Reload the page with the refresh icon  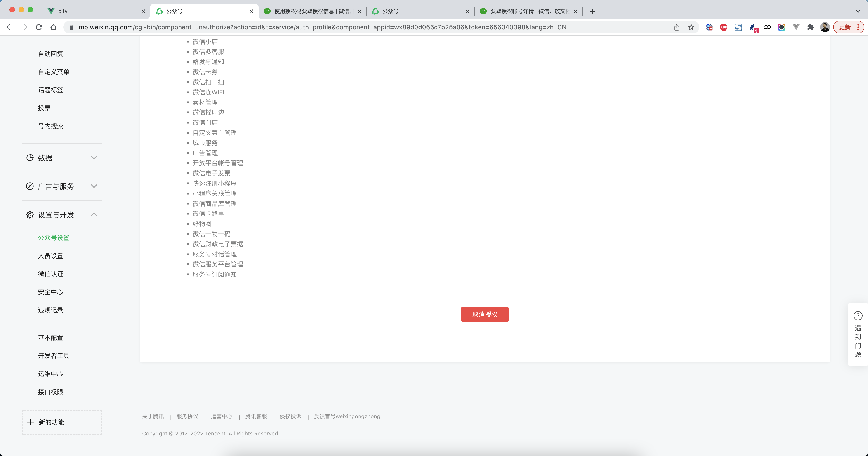(x=39, y=27)
